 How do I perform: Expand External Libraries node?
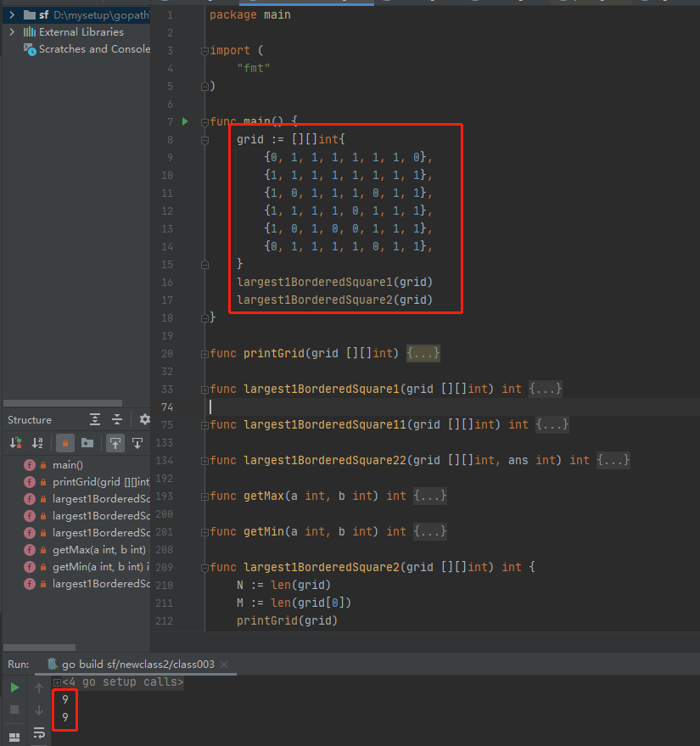[12, 32]
